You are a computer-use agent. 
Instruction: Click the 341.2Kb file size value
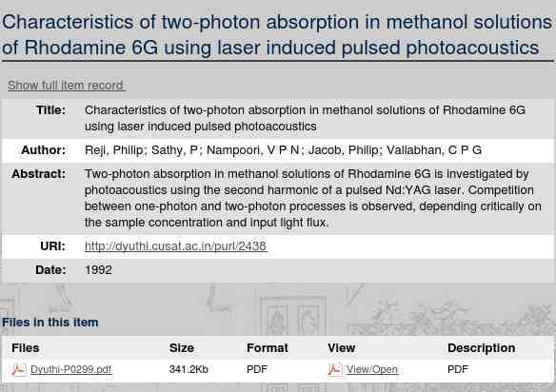pyautogui.click(x=189, y=369)
